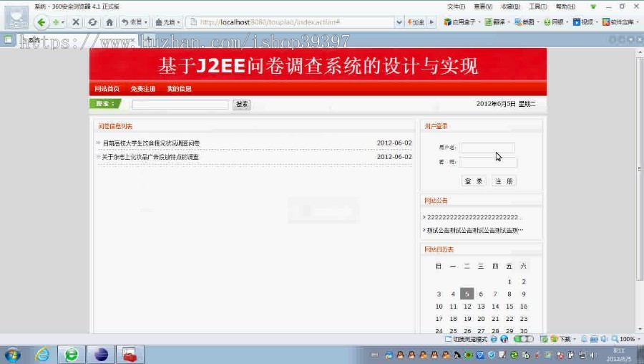Click the 用户名 username field
The height and width of the screenshot is (364, 644).
click(487, 147)
